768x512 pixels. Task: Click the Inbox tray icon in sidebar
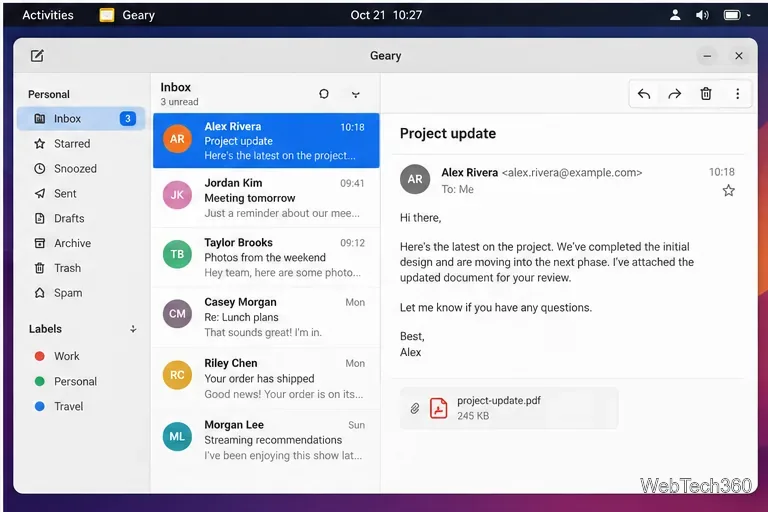[x=40, y=119]
